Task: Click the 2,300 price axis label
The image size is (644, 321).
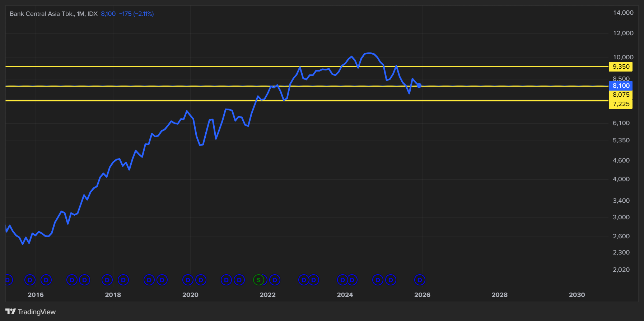Action: click(621, 252)
